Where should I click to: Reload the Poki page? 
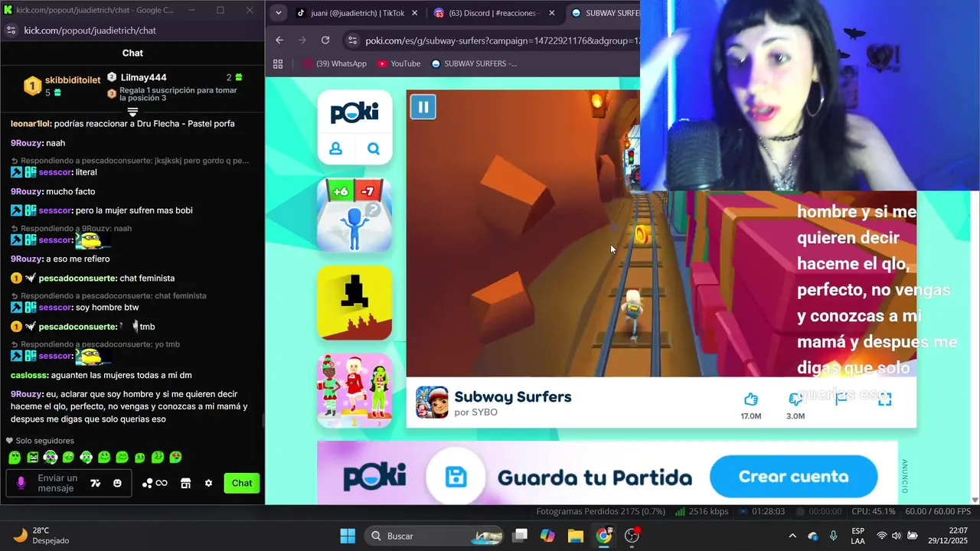pyautogui.click(x=325, y=40)
